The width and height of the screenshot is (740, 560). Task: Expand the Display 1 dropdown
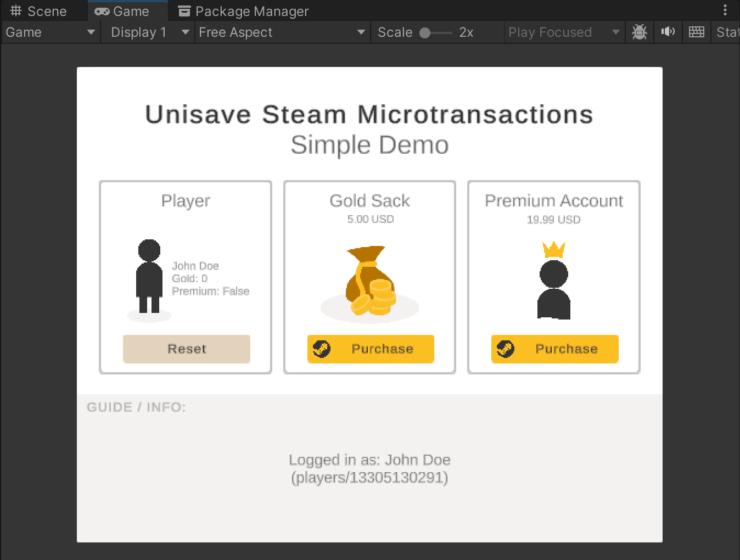pos(149,32)
